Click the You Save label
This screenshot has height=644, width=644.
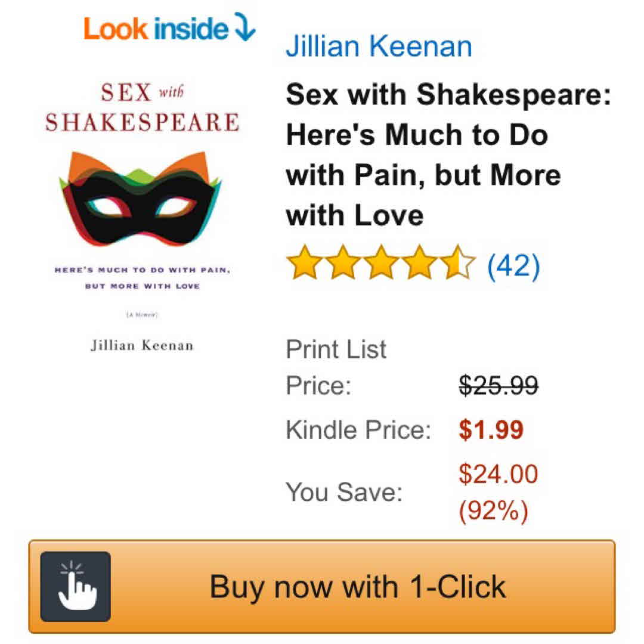[344, 493]
